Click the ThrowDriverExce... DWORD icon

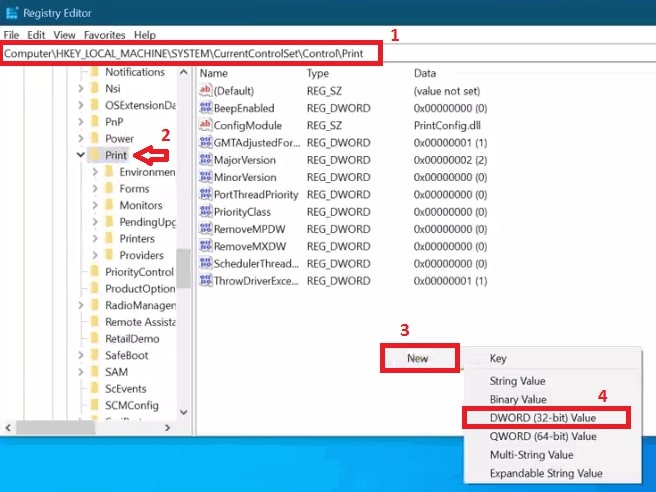pos(205,281)
